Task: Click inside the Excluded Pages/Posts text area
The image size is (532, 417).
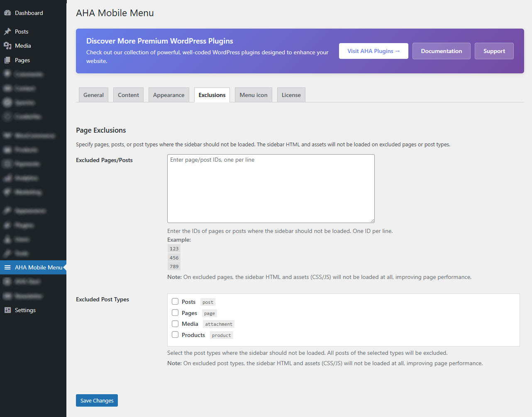Action: [x=271, y=189]
